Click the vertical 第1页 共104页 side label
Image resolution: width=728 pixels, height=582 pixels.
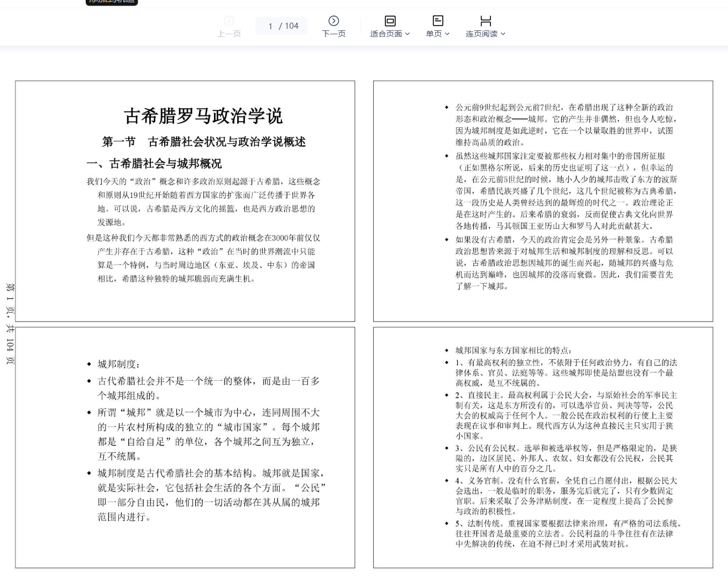(x=10, y=324)
